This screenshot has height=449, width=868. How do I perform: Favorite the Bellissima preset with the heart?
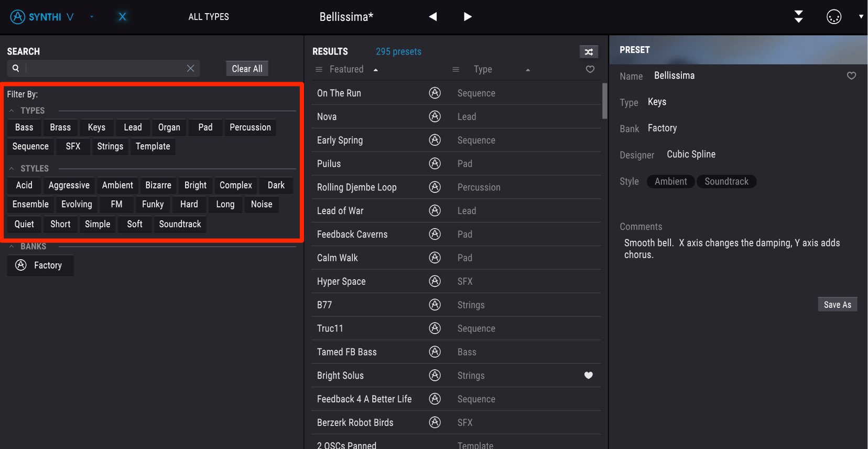click(x=851, y=76)
